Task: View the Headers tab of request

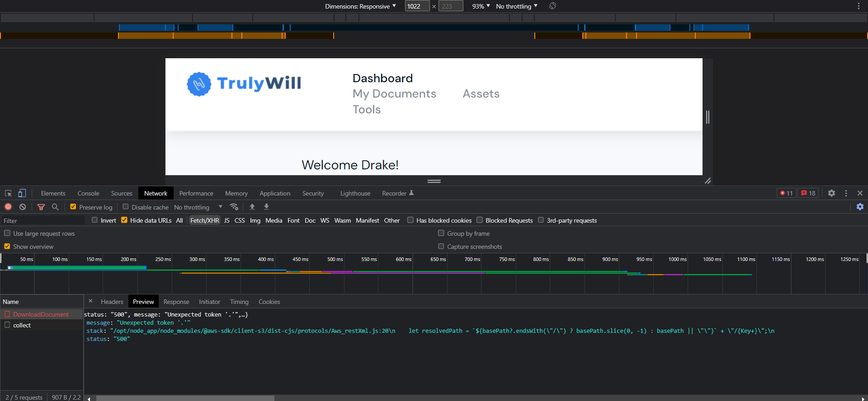Action: (x=112, y=302)
